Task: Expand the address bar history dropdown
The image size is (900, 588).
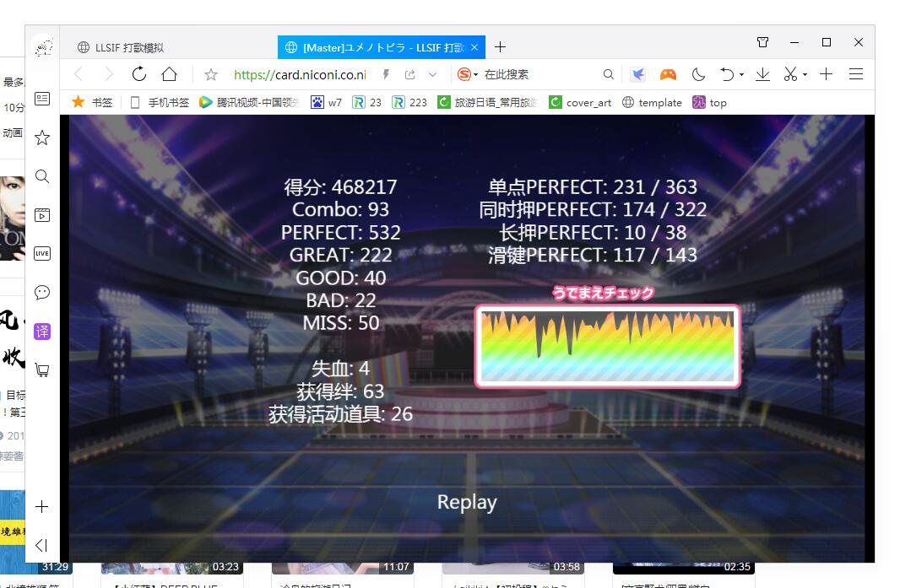Action: 433,74
